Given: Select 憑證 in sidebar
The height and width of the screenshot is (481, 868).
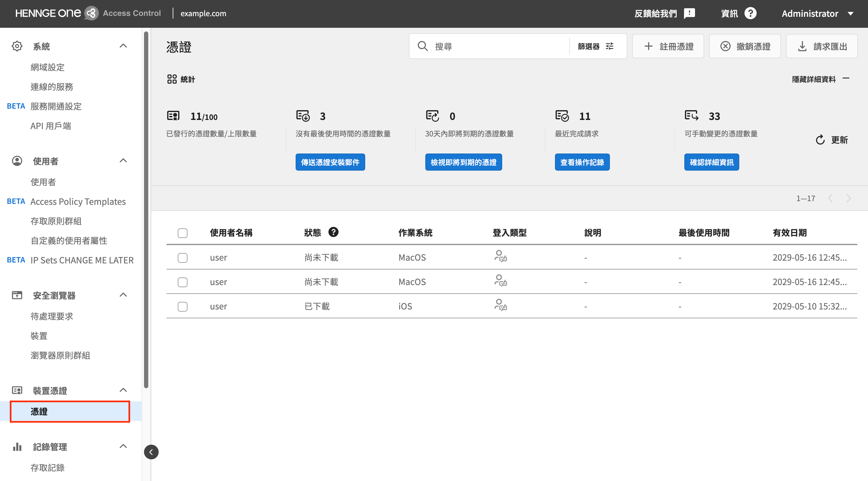Looking at the screenshot, I should 70,411.
